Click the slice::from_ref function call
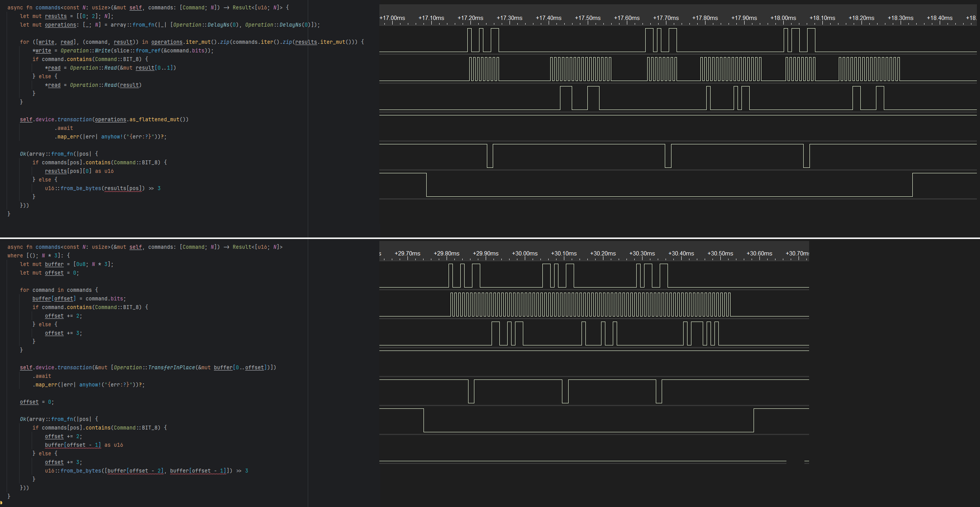 coord(137,50)
